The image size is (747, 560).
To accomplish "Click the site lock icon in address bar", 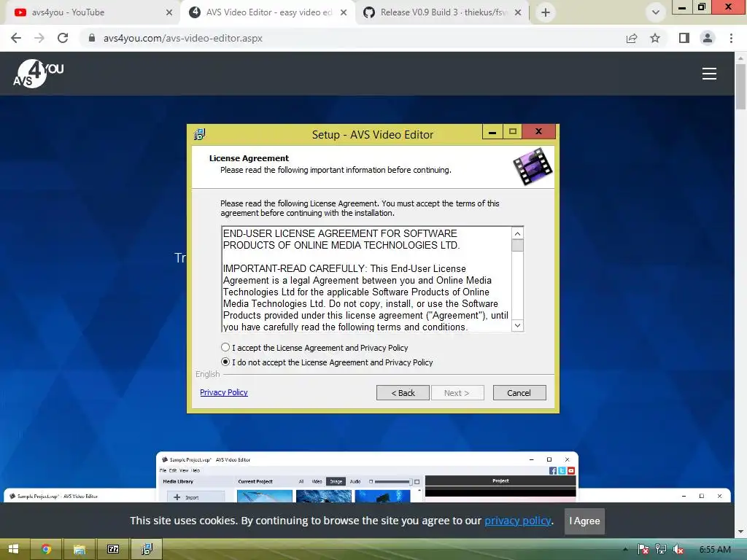I will [92, 38].
